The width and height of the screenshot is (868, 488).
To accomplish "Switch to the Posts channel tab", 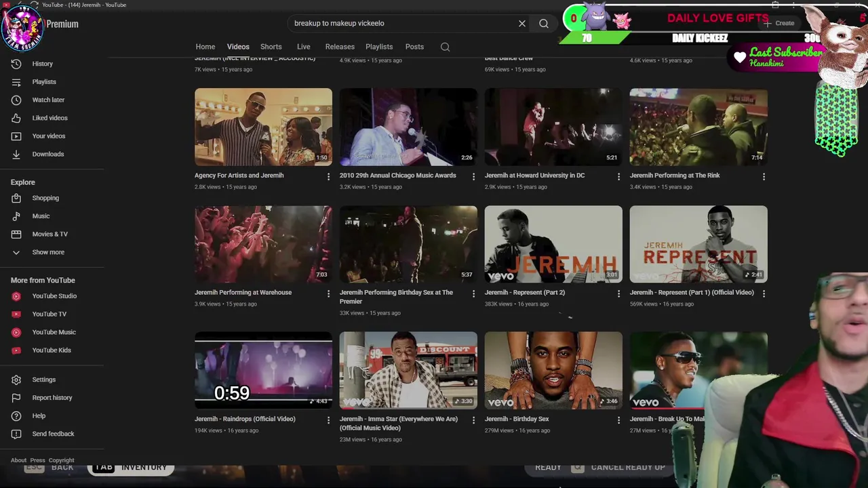I will (x=414, y=47).
